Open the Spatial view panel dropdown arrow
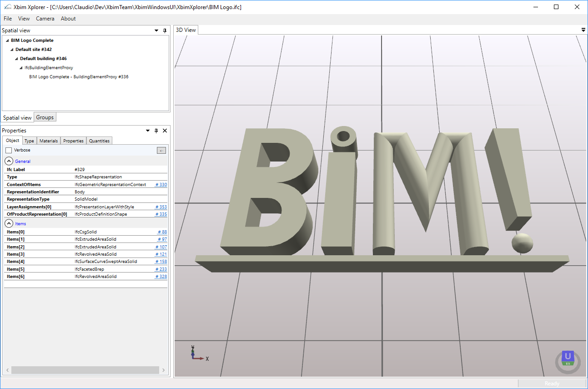Viewport: 588px width, 389px height. 156,30
